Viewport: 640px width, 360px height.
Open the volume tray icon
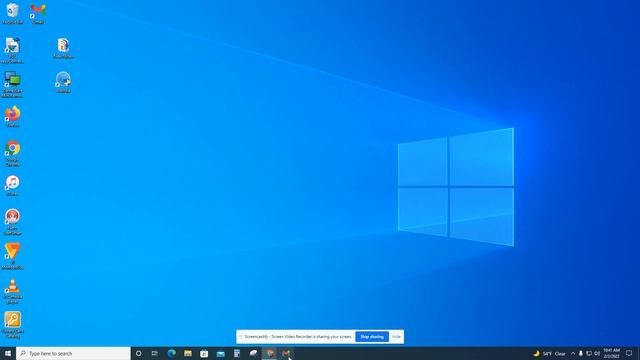pos(597,353)
